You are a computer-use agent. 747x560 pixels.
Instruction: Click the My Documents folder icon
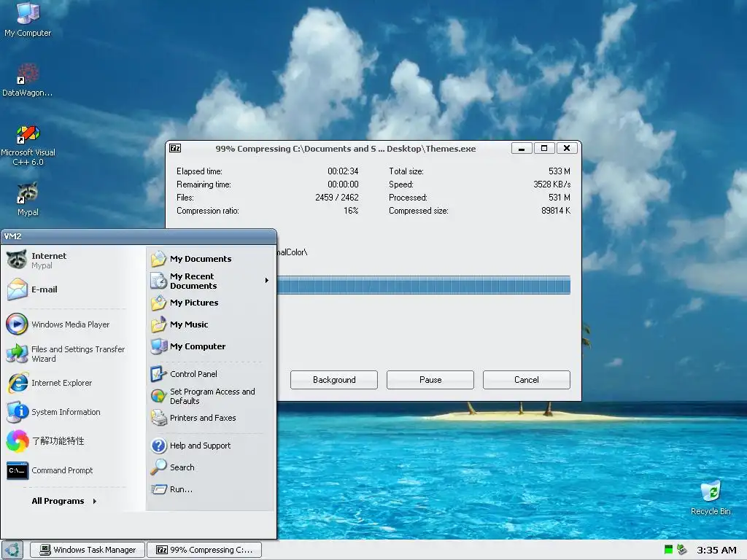pos(158,259)
